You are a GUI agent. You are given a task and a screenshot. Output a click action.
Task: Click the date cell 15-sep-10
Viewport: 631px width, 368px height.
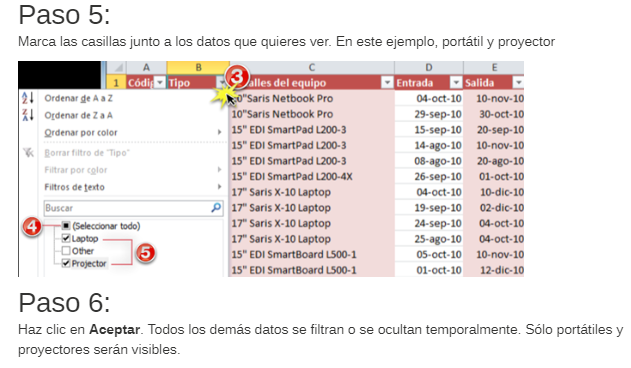pos(429,130)
